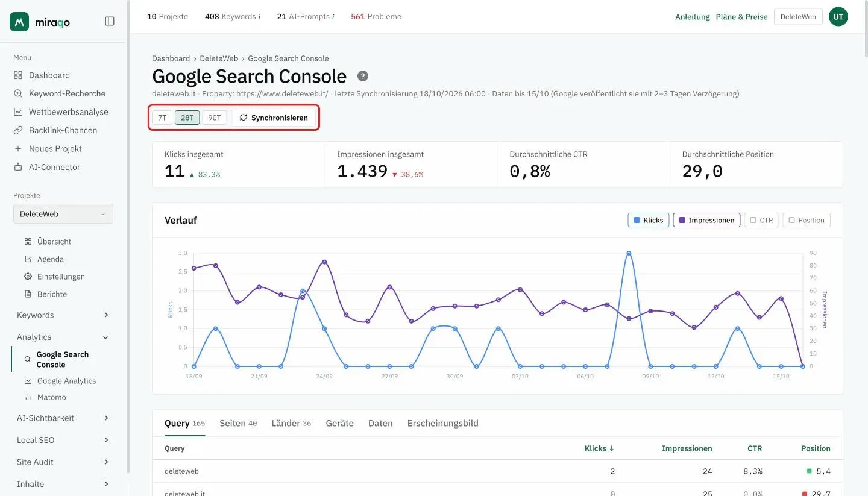The width and height of the screenshot is (868, 496).
Task: Open the Pläne & Preise link
Action: tap(742, 17)
